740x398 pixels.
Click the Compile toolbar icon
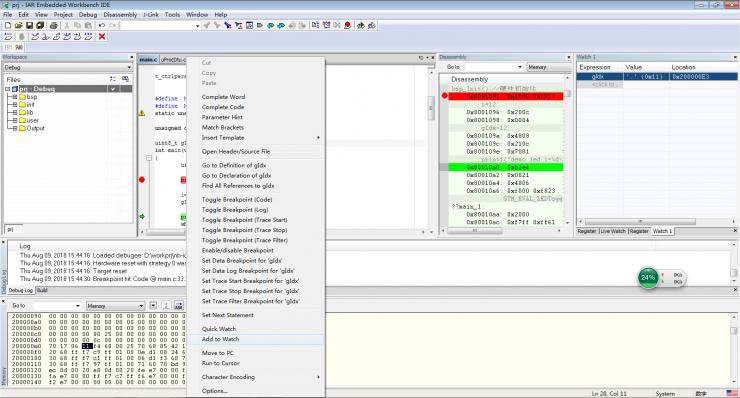click(315, 25)
